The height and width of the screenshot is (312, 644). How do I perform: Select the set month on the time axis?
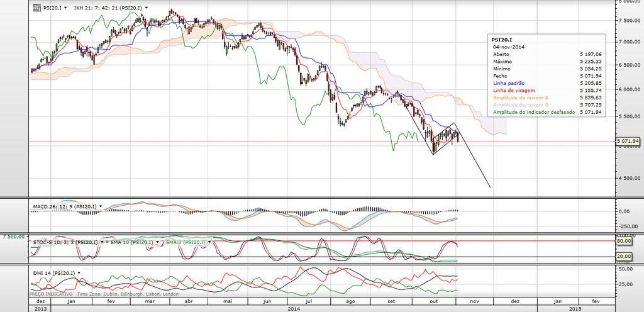(x=391, y=301)
